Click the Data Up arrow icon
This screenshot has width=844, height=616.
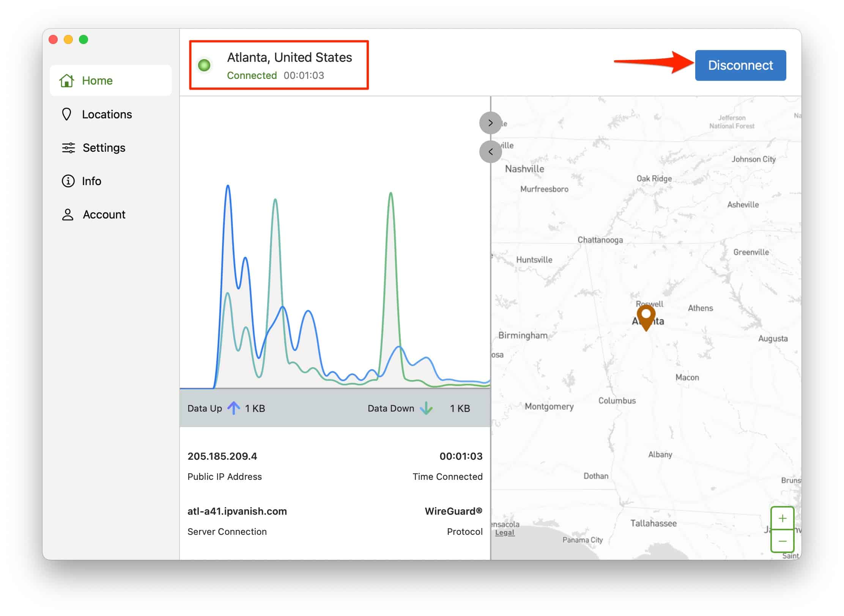click(x=233, y=408)
